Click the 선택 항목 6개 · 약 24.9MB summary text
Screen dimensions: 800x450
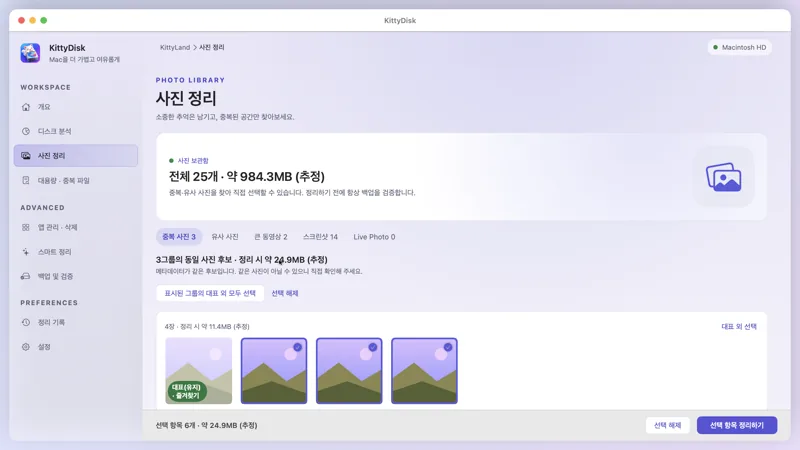point(207,425)
